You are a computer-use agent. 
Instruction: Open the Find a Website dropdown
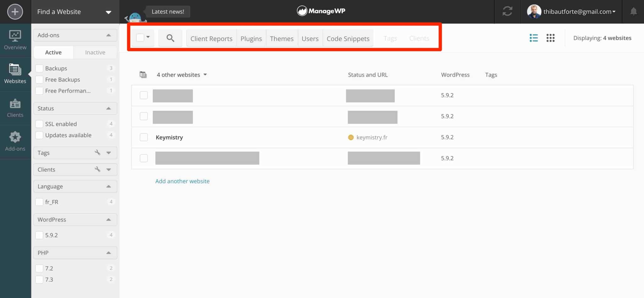(75, 12)
